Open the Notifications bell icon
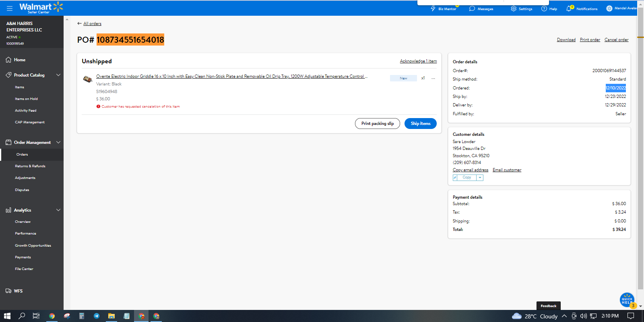This screenshot has height=322, width=644. click(x=569, y=8)
